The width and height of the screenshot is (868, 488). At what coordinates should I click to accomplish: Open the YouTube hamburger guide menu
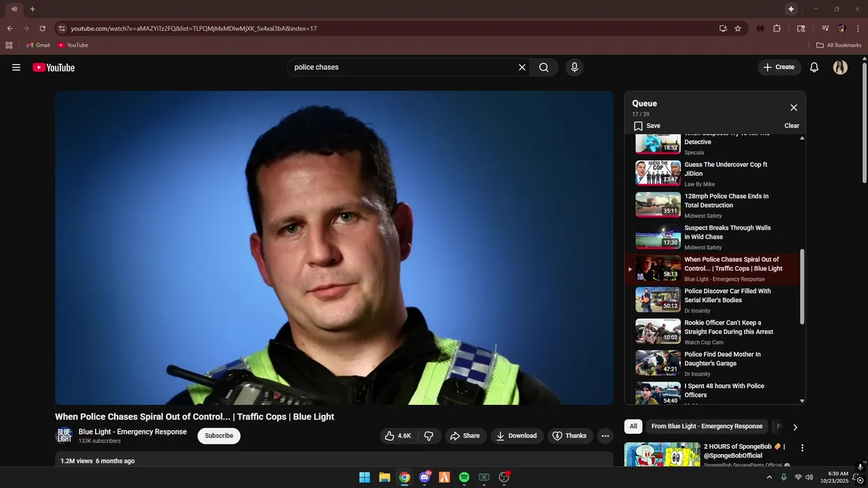tap(16, 67)
